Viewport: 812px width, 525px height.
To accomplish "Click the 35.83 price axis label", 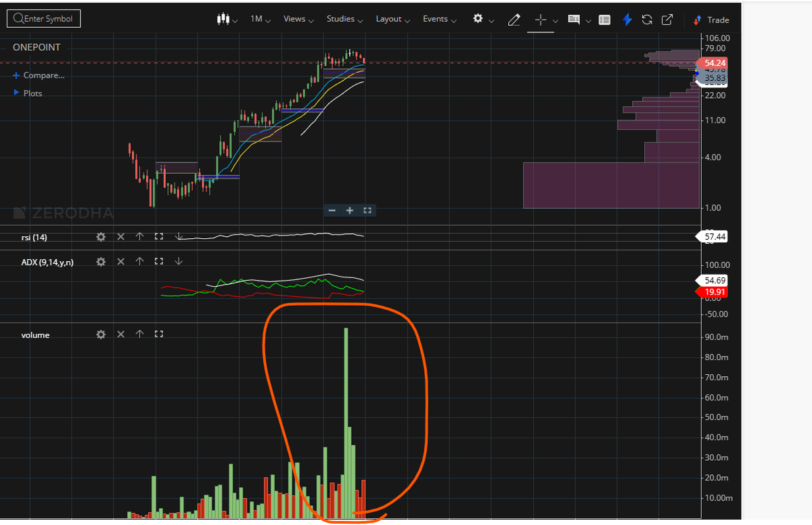I will (x=715, y=78).
